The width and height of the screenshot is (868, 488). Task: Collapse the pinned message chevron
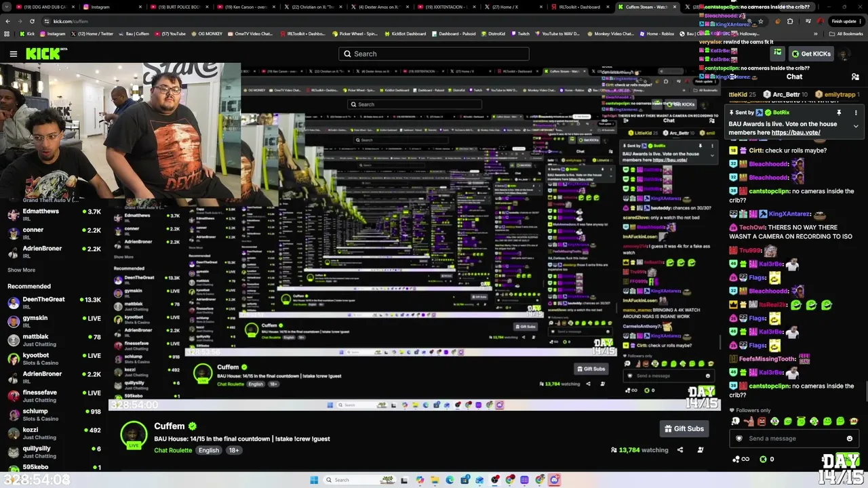pyautogui.click(x=856, y=126)
